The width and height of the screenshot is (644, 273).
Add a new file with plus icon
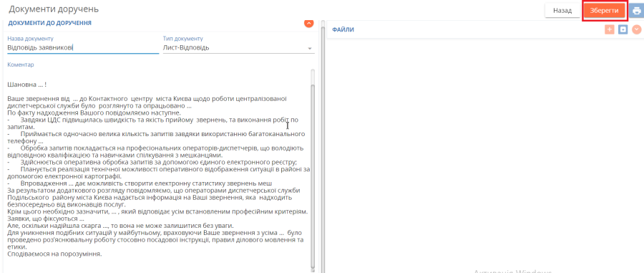[610, 29]
